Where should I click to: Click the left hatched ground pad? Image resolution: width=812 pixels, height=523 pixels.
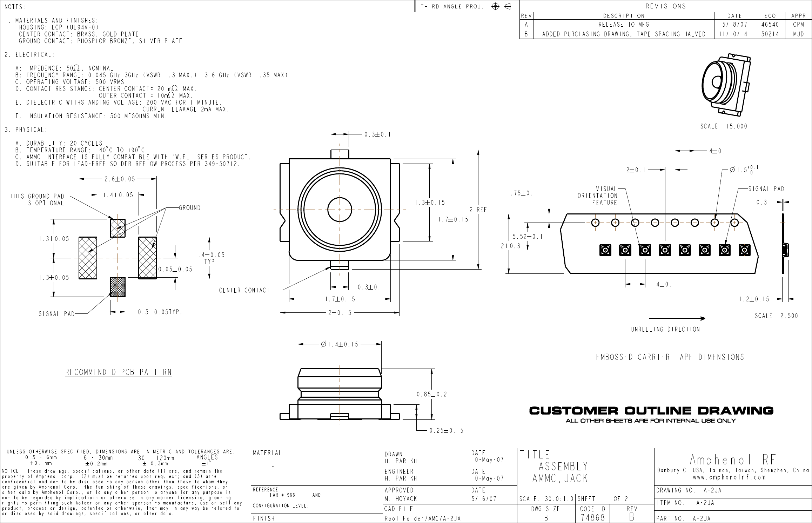pos(88,258)
